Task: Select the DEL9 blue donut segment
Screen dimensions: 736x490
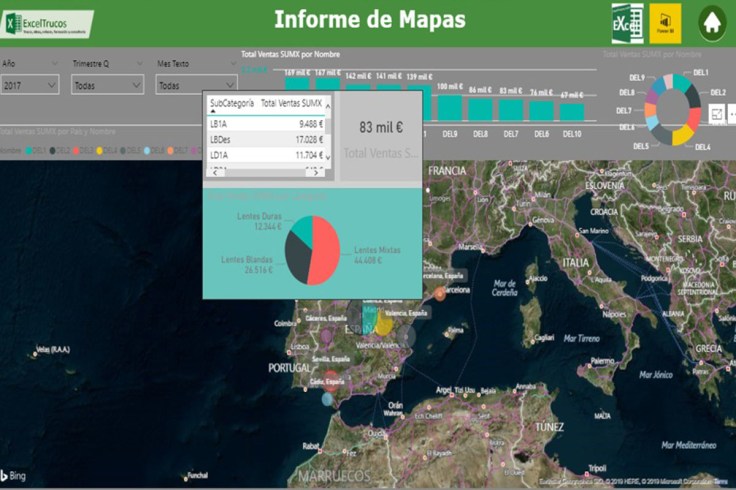Action: (x=659, y=85)
